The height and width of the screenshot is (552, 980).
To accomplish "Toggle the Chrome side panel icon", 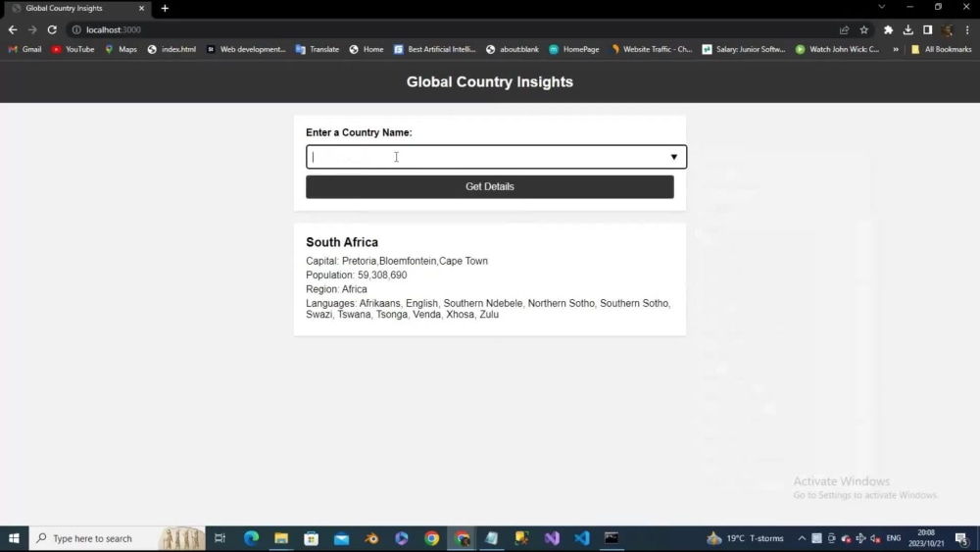I will (927, 29).
